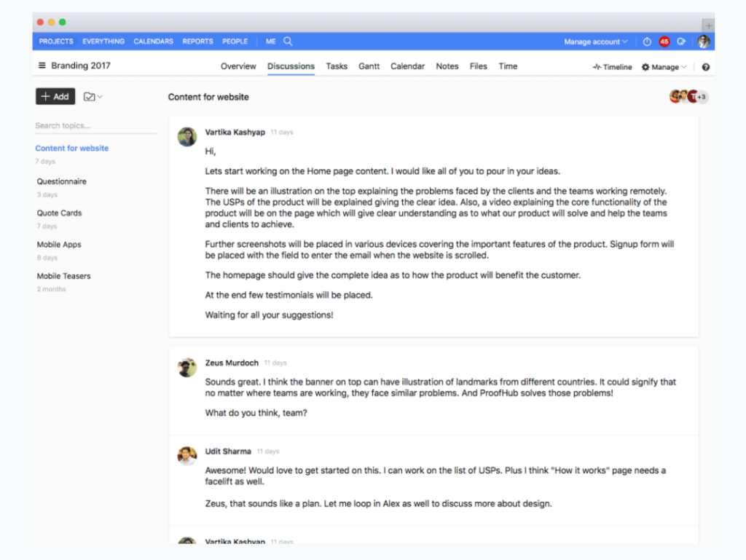Switch to the Tasks tab

337,66
